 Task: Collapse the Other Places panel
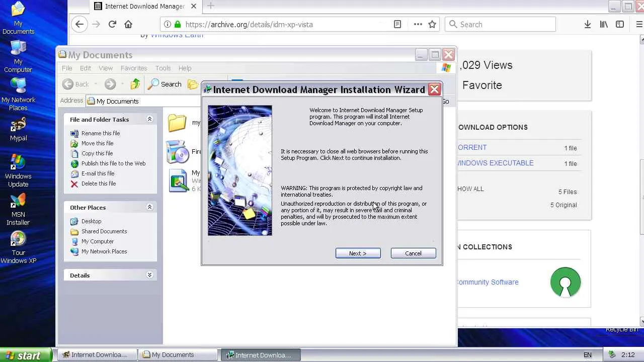149,207
